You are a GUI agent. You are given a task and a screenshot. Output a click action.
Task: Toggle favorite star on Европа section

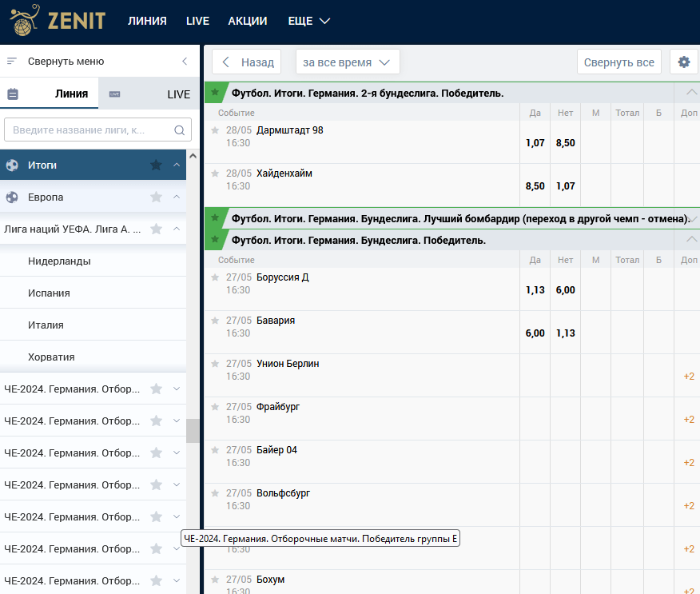pyautogui.click(x=157, y=197)
